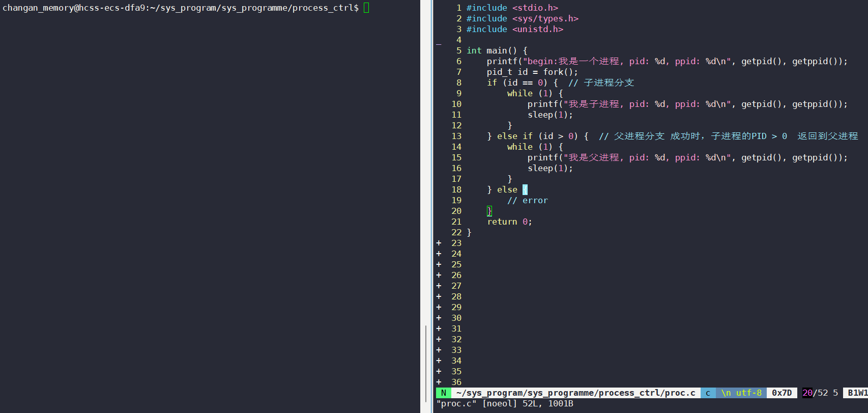Click the '#include <stdio.h>' line
The height and width of the screenshot is (413, 868).
[x=512, y=8]
